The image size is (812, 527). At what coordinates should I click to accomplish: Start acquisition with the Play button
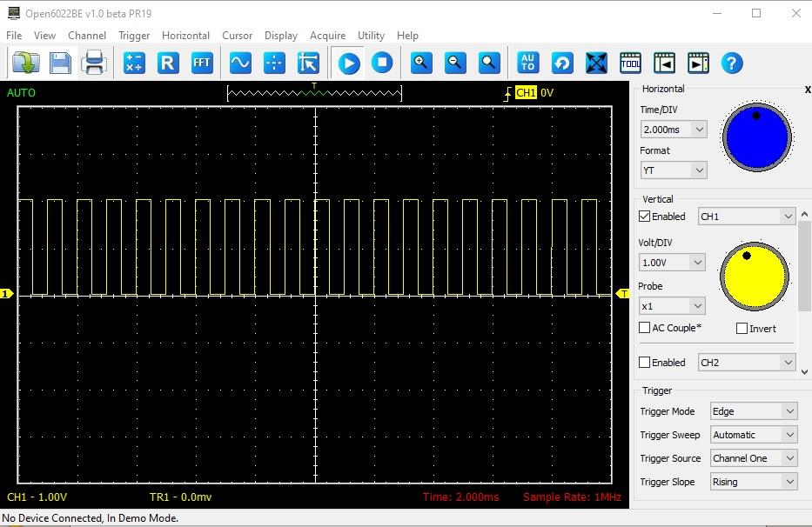tap(349, 63)
